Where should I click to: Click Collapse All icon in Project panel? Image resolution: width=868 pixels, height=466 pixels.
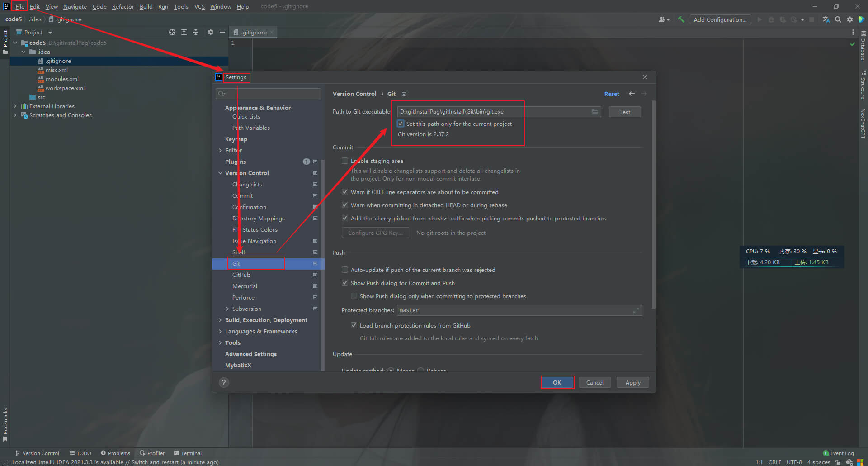196,32
